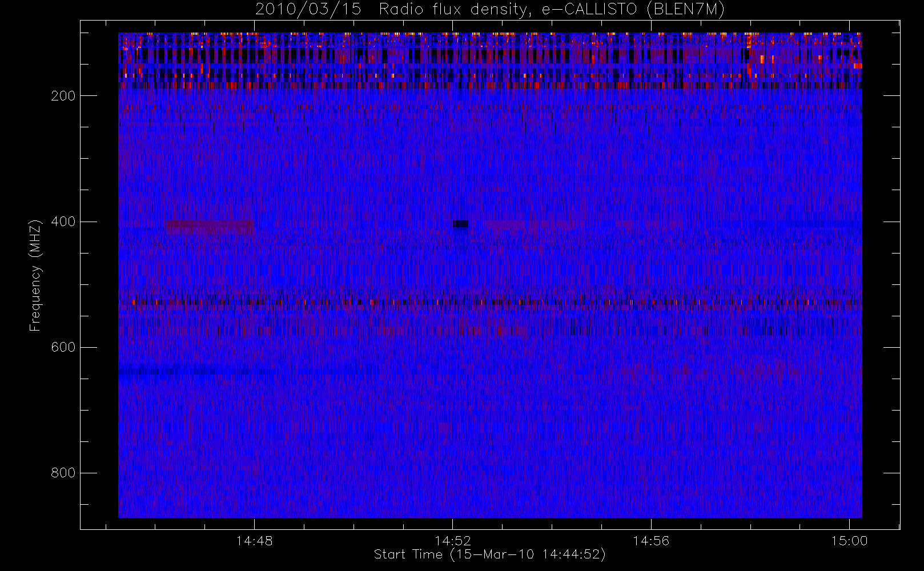Viewport: 924px width, 571px height.
Task: Click the 400 frequency tick label
Action: pos(63,222)
